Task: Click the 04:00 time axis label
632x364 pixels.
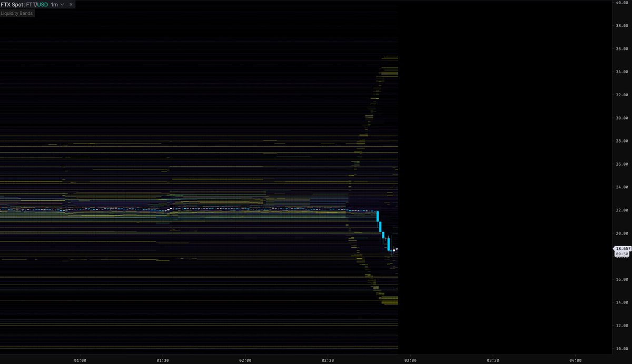Action: click(575, 360)
